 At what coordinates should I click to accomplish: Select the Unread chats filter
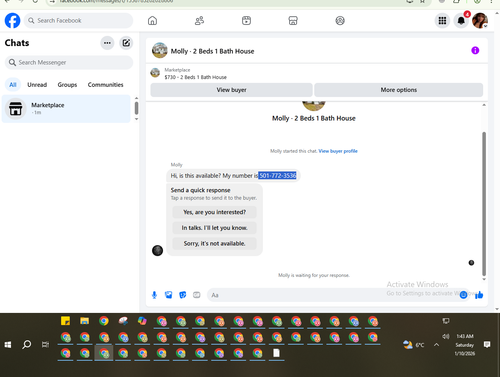[x=37, y=85]
